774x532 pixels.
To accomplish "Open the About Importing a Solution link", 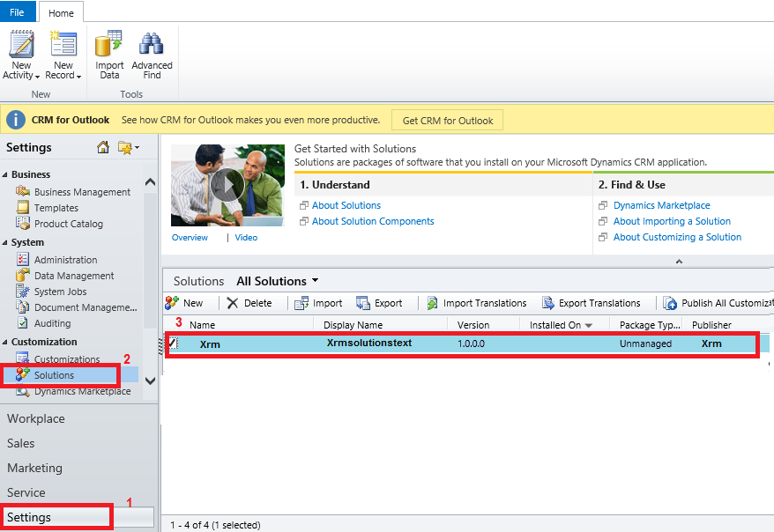I will [x=672, y=221].
